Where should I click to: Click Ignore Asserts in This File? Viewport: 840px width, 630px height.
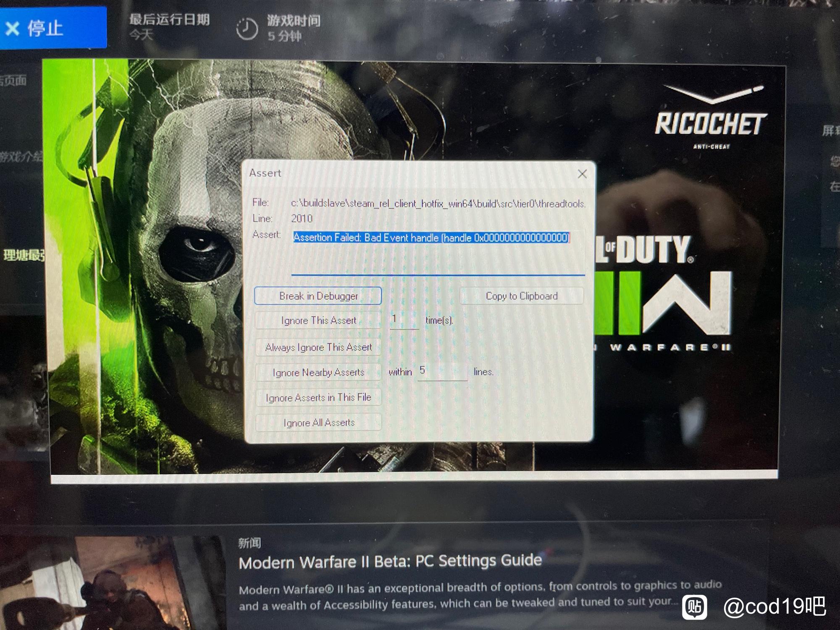coord(318,399)
